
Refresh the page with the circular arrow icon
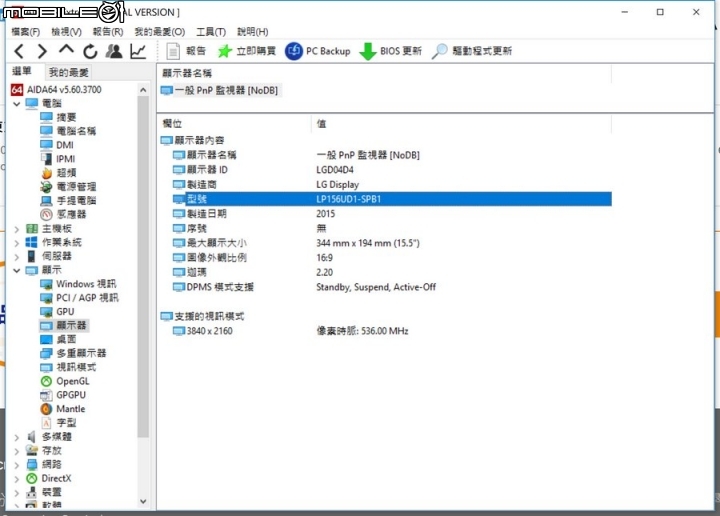pyautogui.click(x=90, y=51)
